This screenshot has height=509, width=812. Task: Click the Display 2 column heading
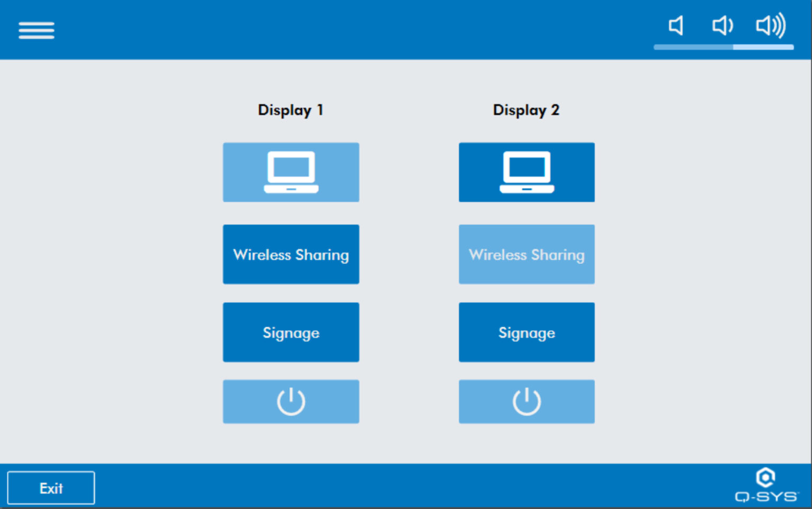pos(526,110)
